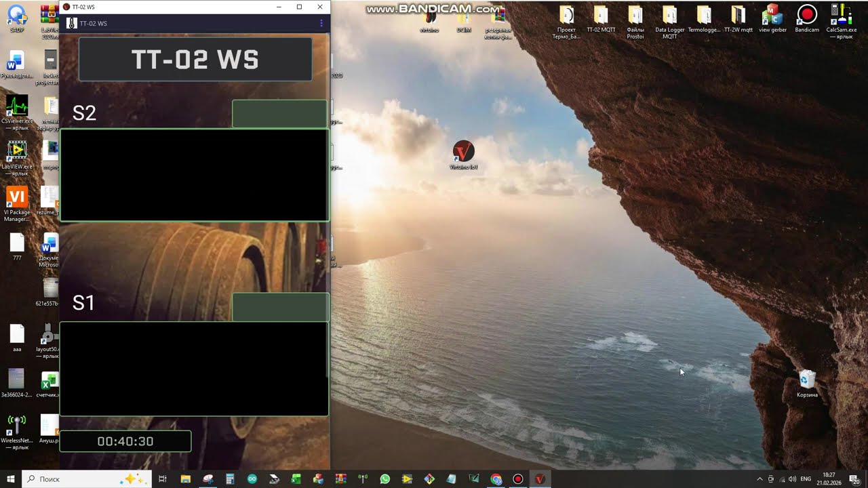Screen dimensions: 868x488
Task: Open the Корзина recycle bin
Action: pyautogui.click(x=807, y=384)
